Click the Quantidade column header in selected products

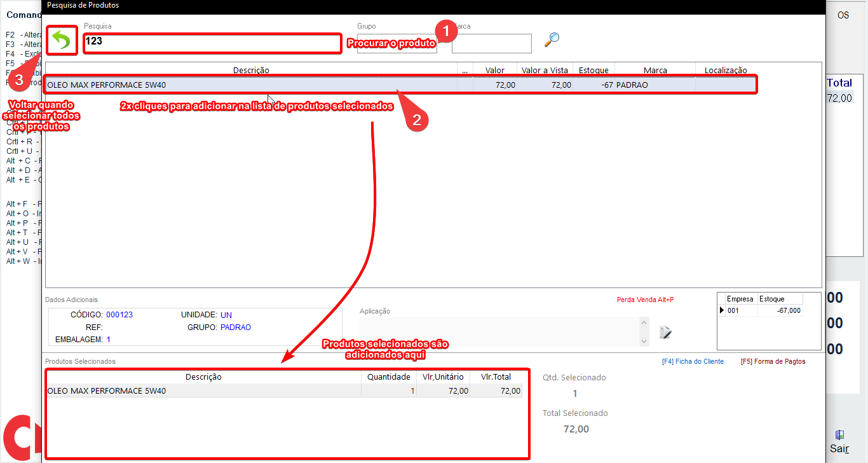tap(389, 377)
